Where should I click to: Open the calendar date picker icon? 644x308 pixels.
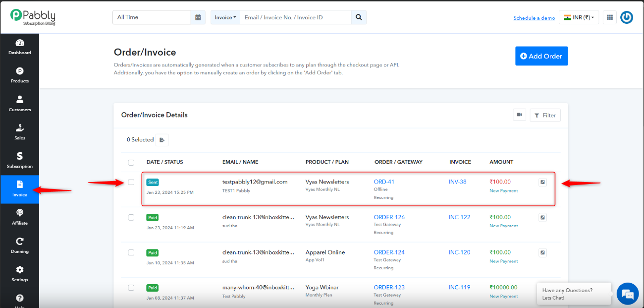click(x=198, y=17)
